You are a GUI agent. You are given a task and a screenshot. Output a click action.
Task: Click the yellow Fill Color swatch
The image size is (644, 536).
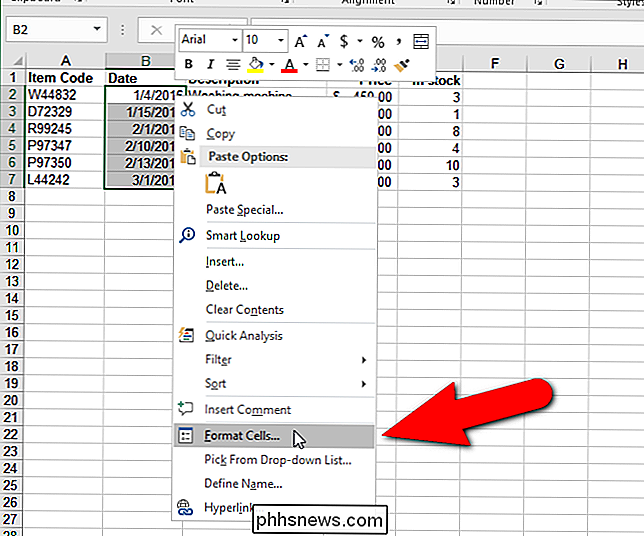coord(255,66)
